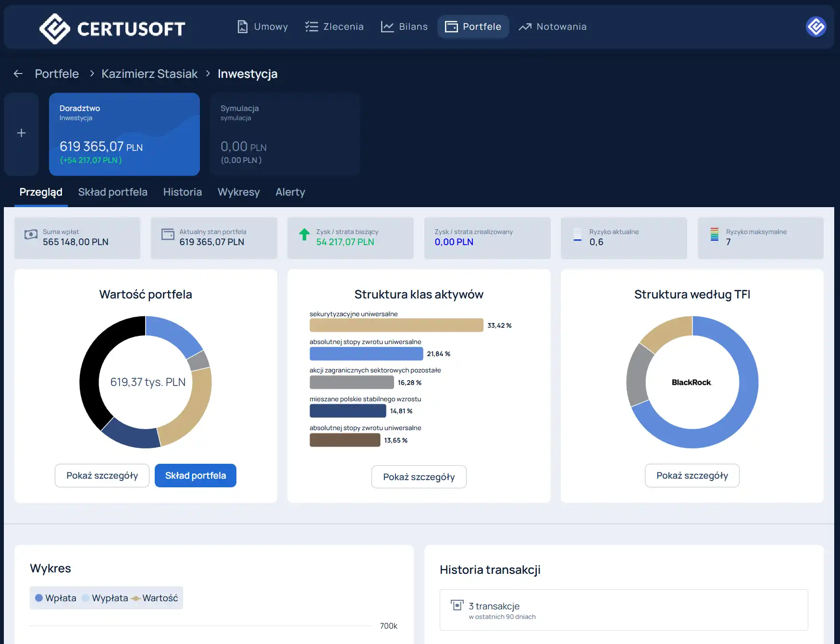Show details under Struktura według TFI
This screenshot has width=840, height=644.
pyautogui.click(x=692, y=475)
